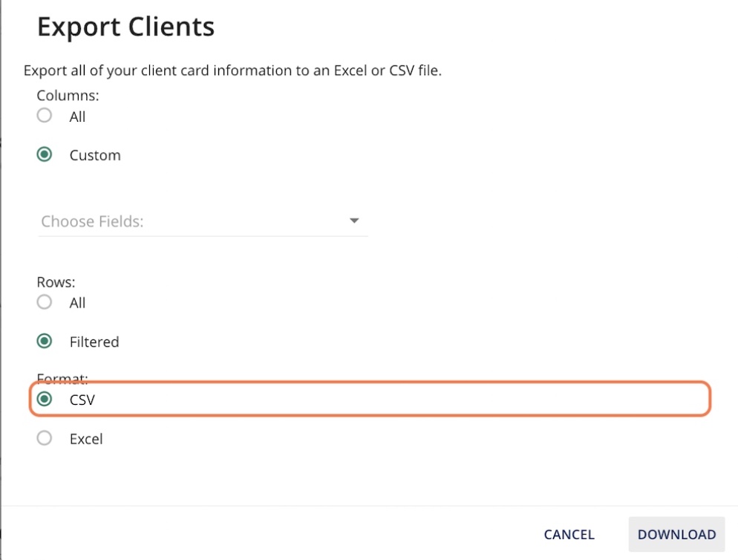This screenshot has height=560, width=738.
Task: Click the Rows: section label
Action: point(56,282)
